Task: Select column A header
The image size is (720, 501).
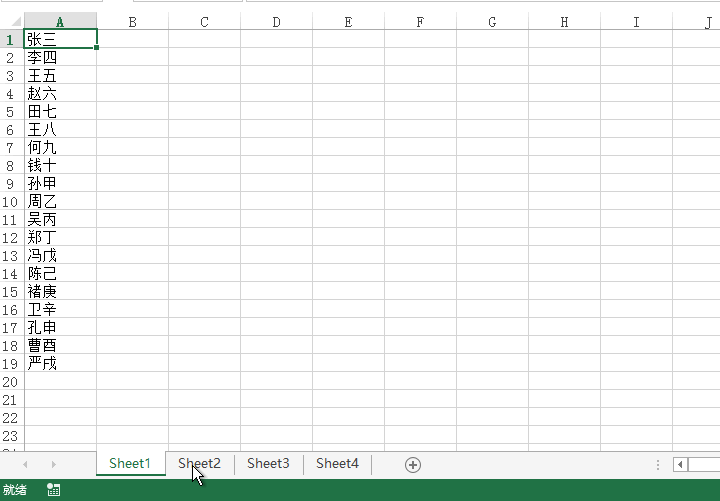Action: pos(60,22)
